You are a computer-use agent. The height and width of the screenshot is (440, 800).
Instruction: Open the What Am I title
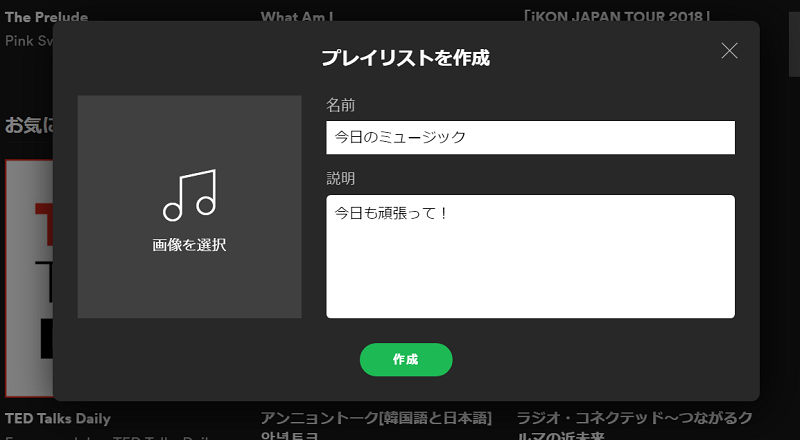click(297, 15)
